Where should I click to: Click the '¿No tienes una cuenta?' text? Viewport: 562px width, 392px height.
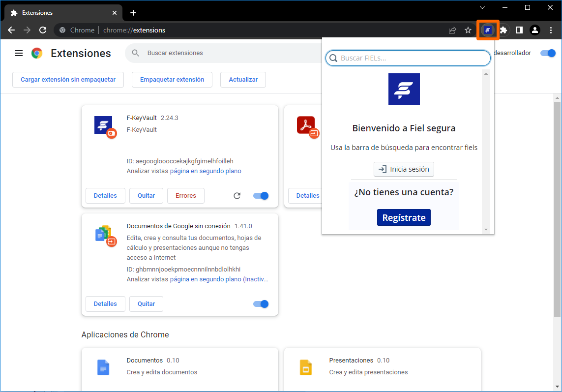[404, 192]
